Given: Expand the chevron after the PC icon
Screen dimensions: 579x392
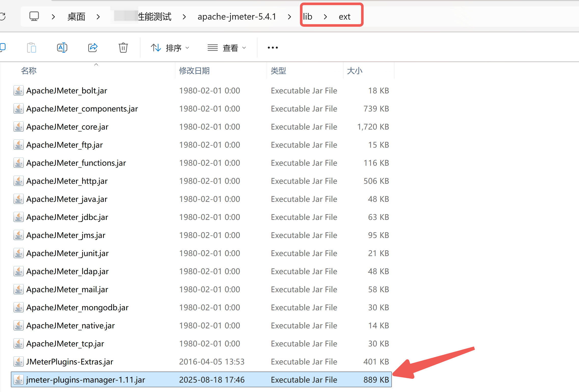Looking at the screenshot, I should click(53, 17).
